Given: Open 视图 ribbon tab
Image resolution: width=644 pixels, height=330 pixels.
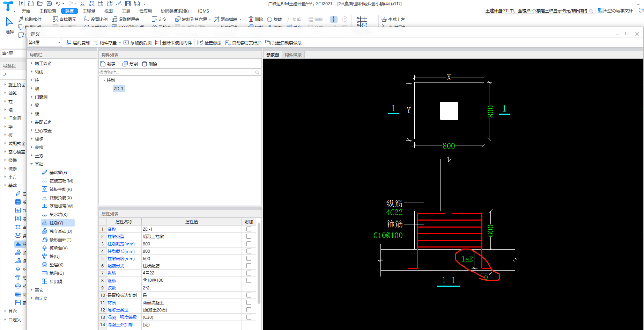Looking at the screenshot, I should pyautogui.click(x=109, y=11).
